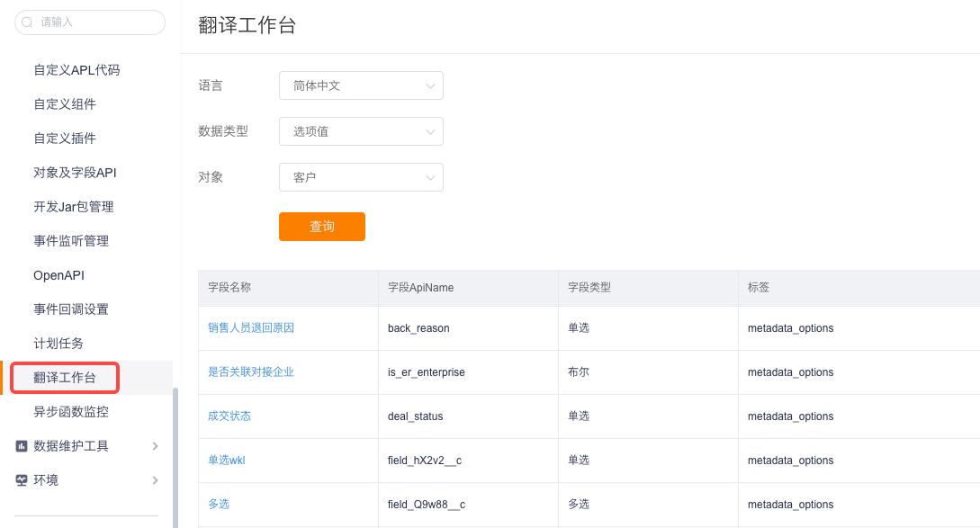The height and width of the screenshot is (528, 980).
Task: Click the 请输入 search input field
Action: [x=90, y=22]
